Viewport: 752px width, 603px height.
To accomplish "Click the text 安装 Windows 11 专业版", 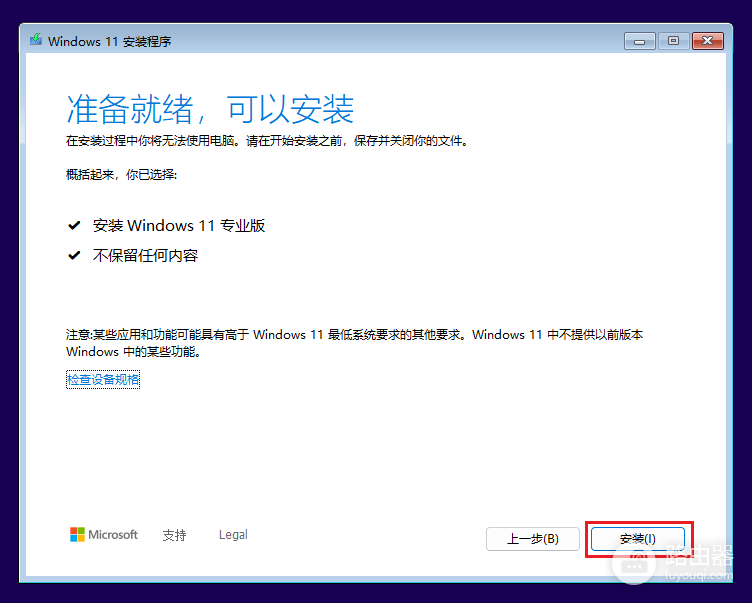I will tap(179, 225).
